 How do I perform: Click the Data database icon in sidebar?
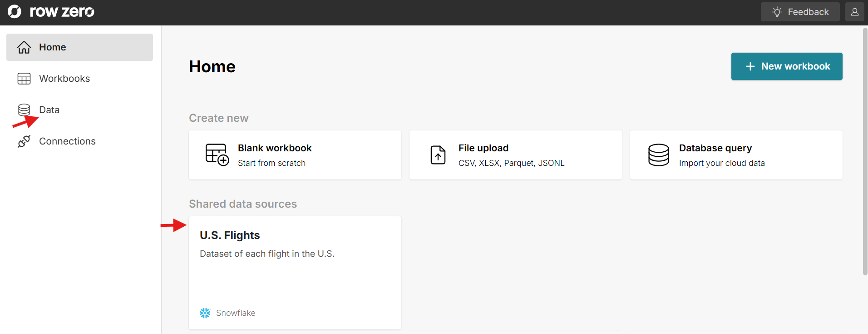tap(24, 110)
